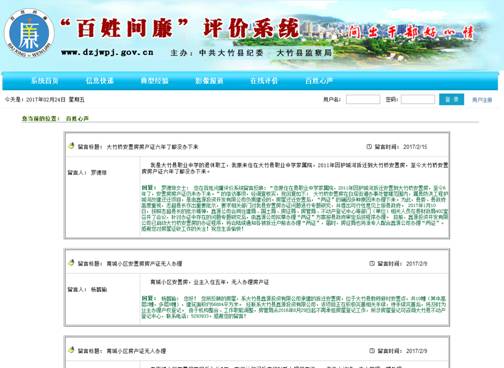Select 在线评价 in the navigation bar

click(264, 80)
